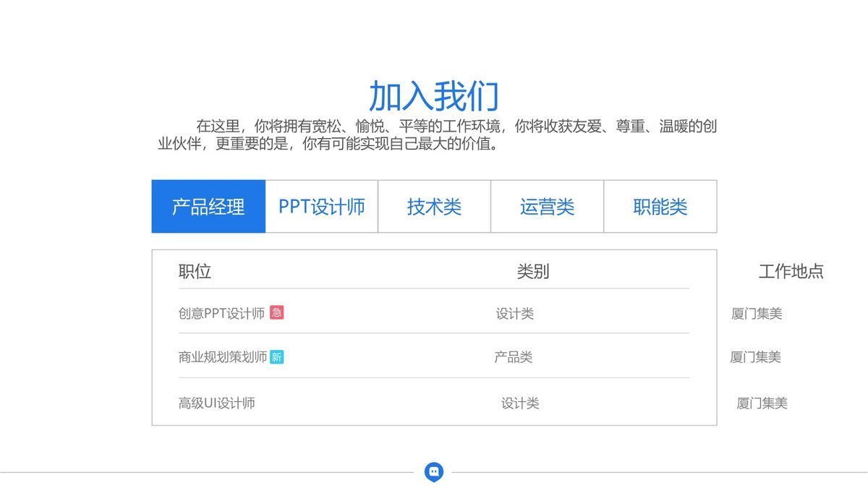Click the teal 新 new badge
Screen dimensions: 868x488
pos(277,356)
